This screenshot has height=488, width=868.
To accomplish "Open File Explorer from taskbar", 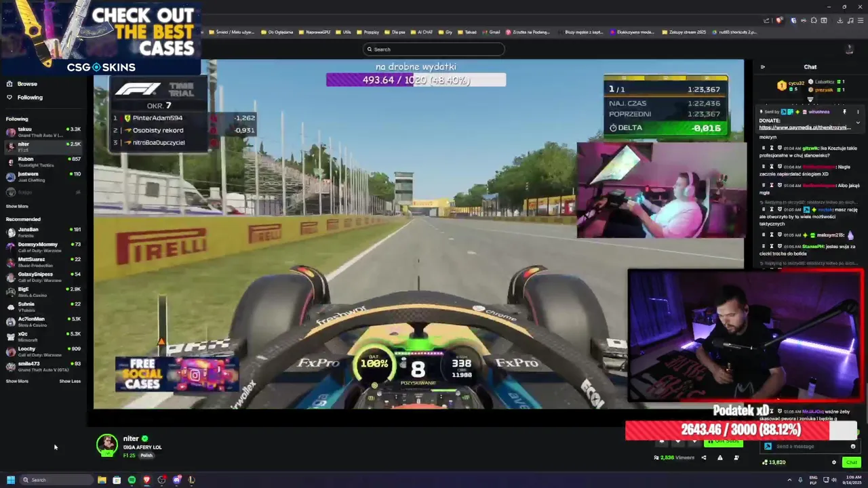I will click(102, 480).
